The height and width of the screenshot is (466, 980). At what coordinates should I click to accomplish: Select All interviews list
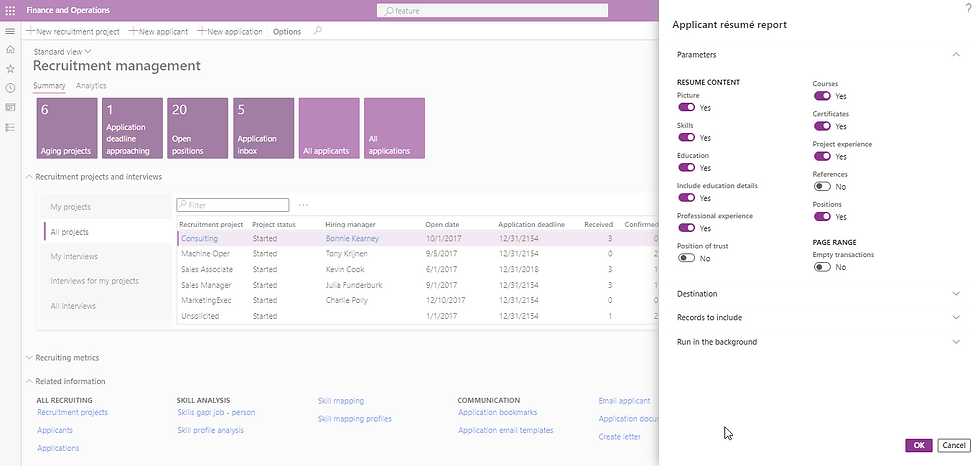pyautogui.click(x=105, y=305)
